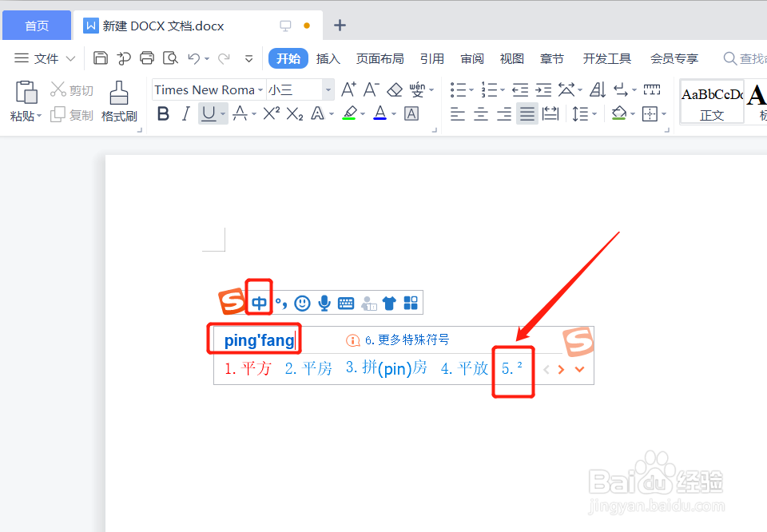Open Sogou soft keyboard icon
The height and width of the screenshot is (532, 767).
coord(346,304)
